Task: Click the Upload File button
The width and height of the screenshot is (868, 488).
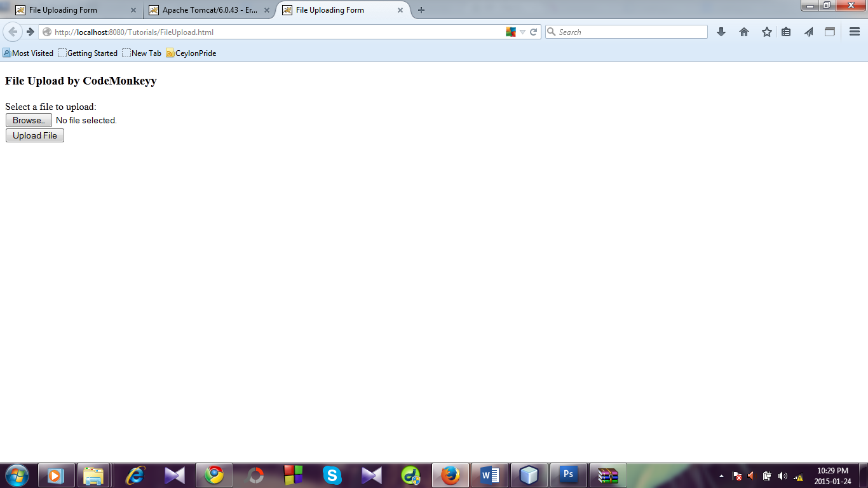Action: (34, 135)
